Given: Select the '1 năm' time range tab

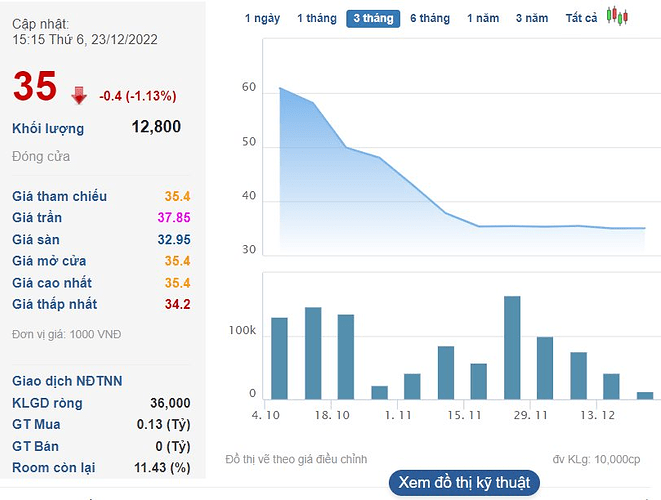Looking at the screenshot, I should [x=483, y=19].
